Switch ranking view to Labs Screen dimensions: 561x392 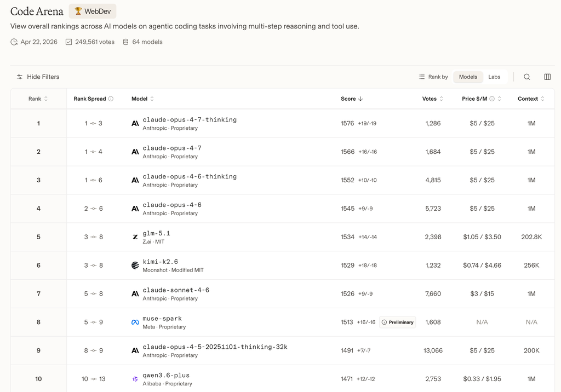tap(494, 77)
